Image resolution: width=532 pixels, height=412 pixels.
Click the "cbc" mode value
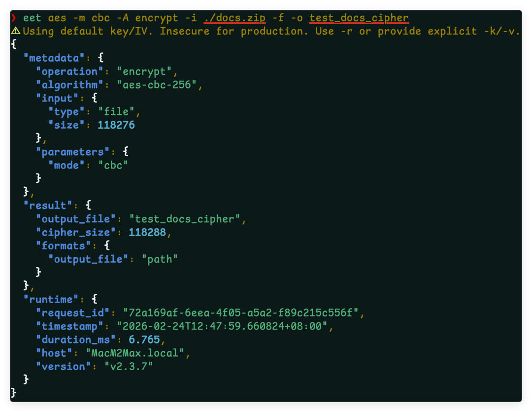click(x=113, y=166)
